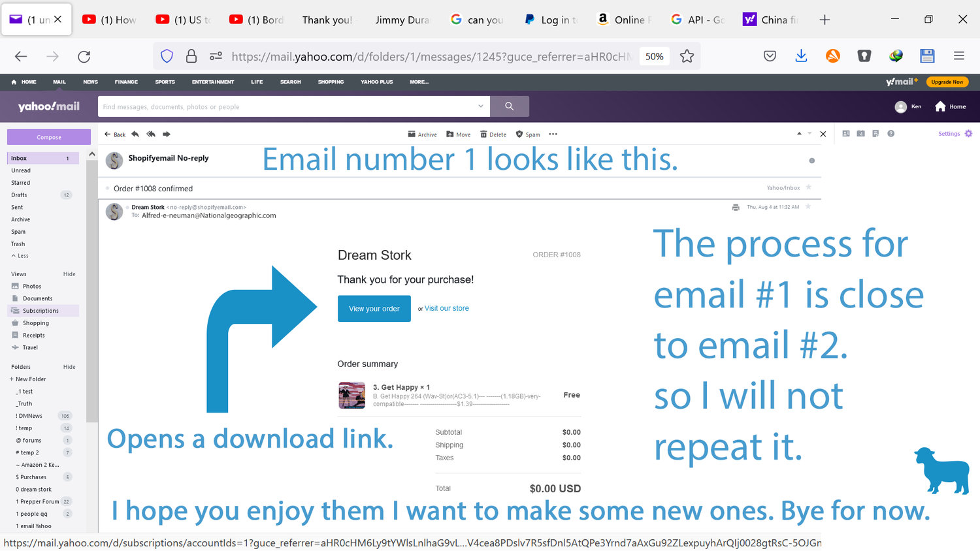Delete the current message
This screenshot has width=980, height=551.
click(x=493, y=134)
